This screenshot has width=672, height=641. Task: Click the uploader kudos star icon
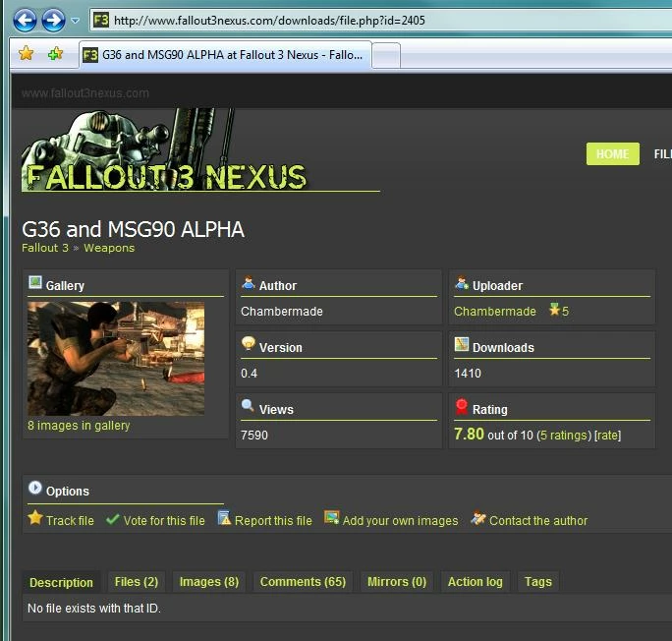point(554,309)
